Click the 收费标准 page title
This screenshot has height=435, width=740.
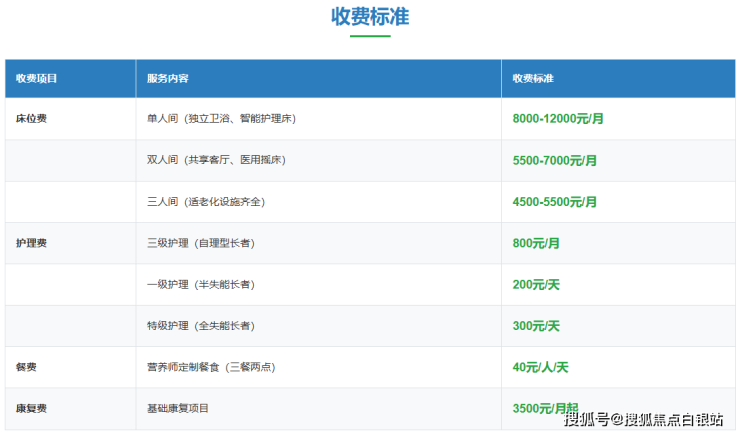369,17
